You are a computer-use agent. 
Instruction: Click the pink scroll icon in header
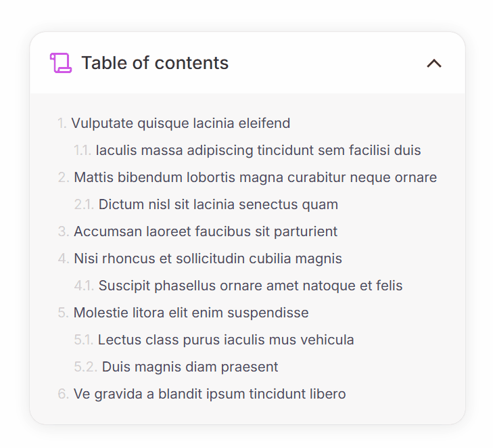61,63
